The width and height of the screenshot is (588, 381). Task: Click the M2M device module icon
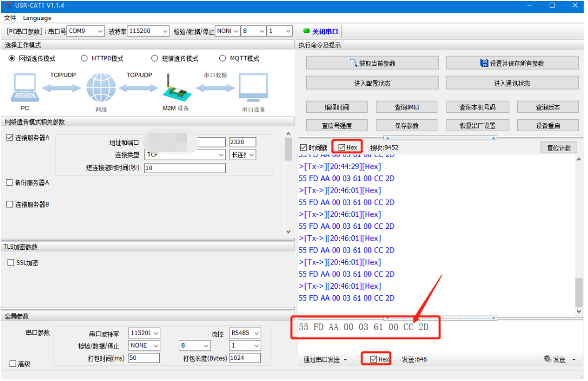point(175,87)
